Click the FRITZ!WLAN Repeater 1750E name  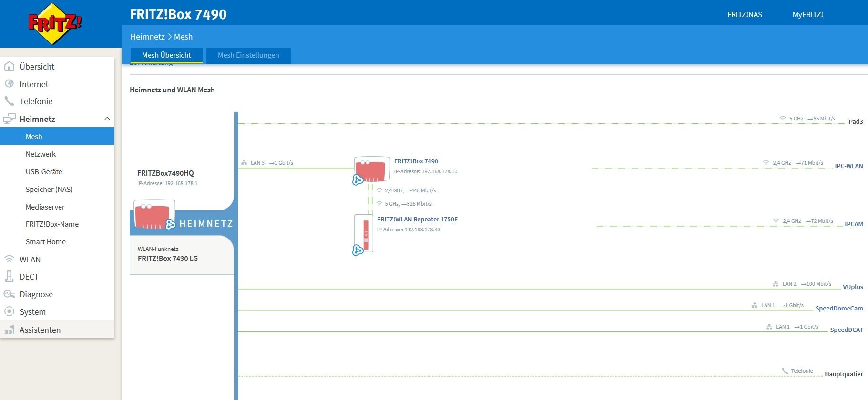tap(417, 219)
